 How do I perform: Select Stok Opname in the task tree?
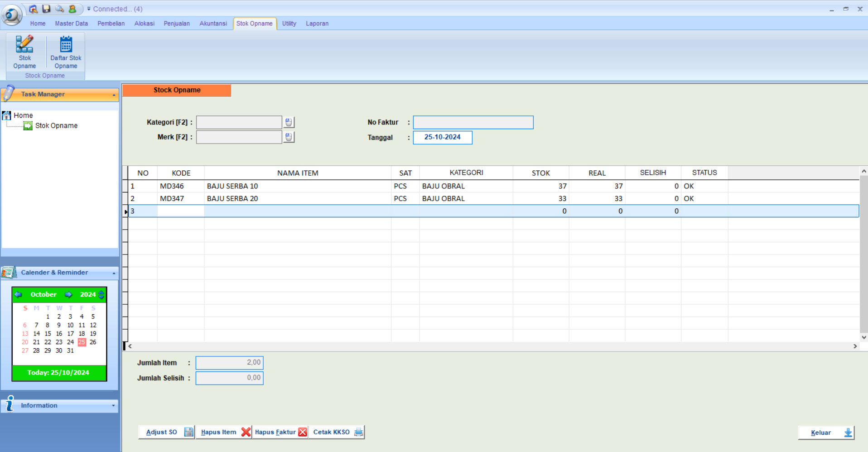tap(56, 126)
